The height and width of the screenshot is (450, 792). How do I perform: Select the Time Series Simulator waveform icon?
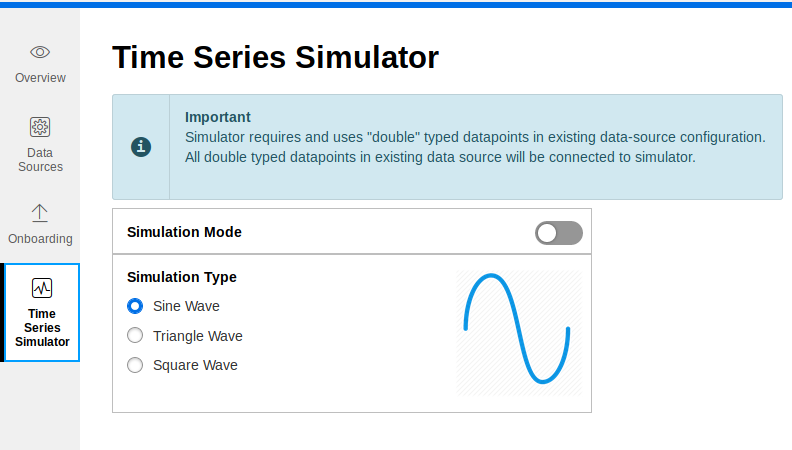42,288
